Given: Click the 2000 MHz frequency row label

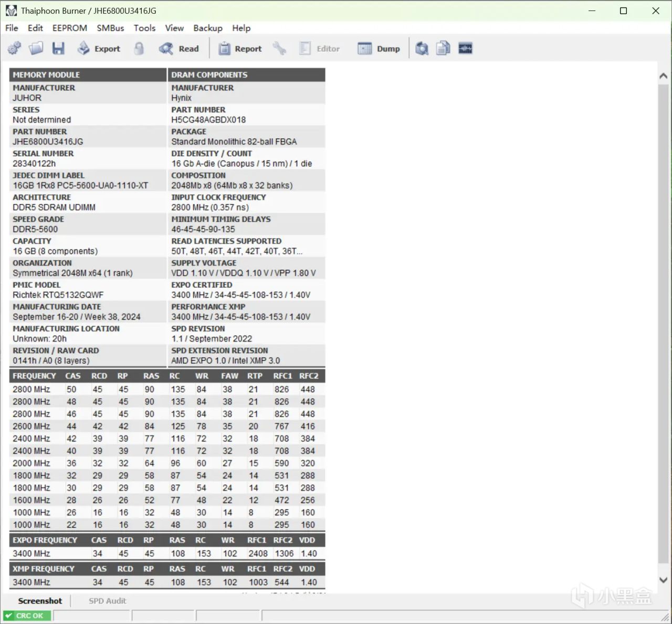Looking at the screenshot, I should [31, 463].
